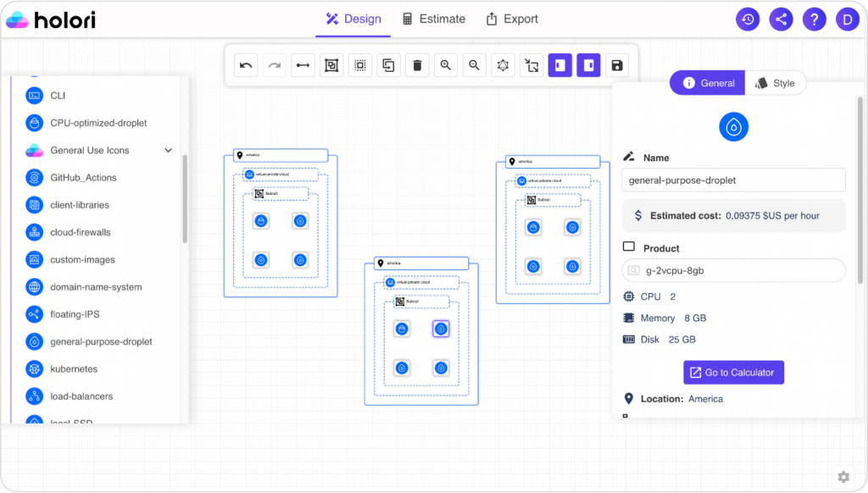Click the Go to Calculator button

tap(733, 373)
